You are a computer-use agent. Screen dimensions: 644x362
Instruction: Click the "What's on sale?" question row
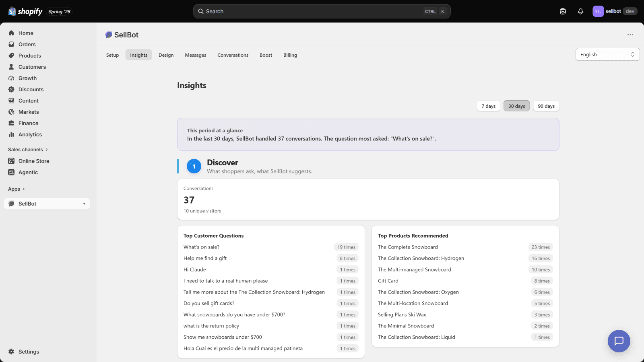271,247
